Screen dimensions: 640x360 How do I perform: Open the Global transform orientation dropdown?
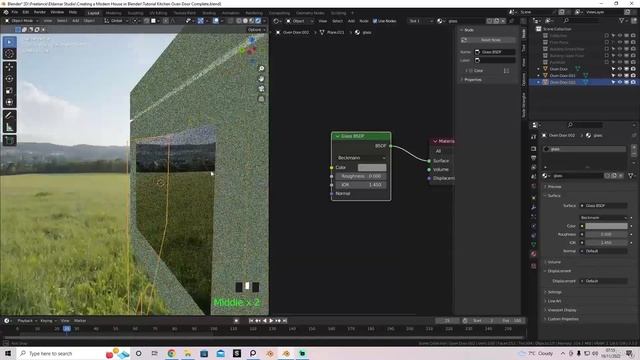(116, 21)
